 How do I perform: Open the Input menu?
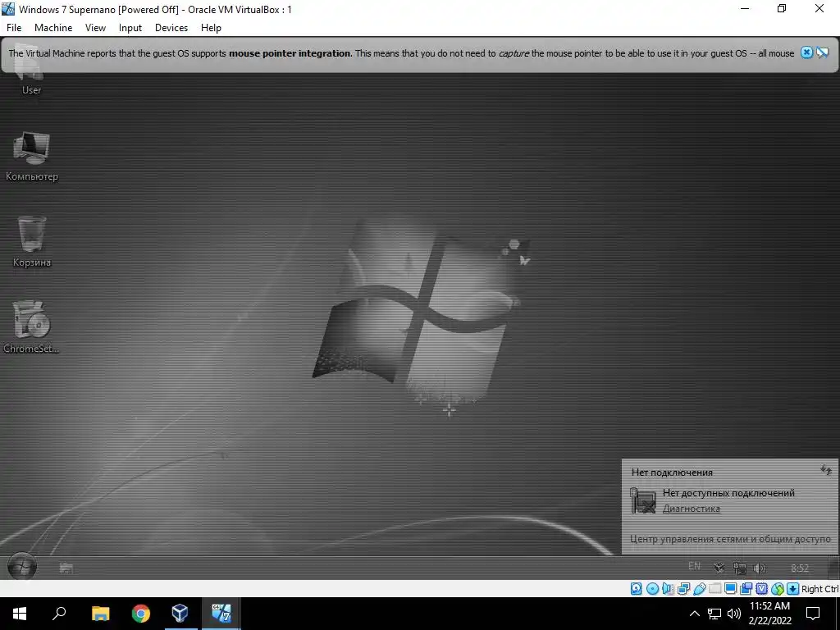click(130, 28)
